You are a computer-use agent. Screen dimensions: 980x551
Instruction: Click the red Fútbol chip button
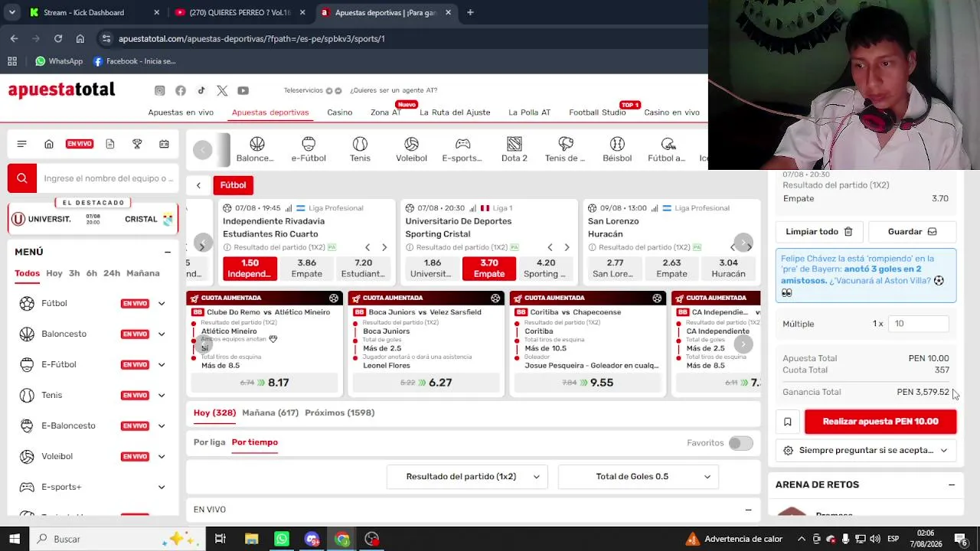234,185
